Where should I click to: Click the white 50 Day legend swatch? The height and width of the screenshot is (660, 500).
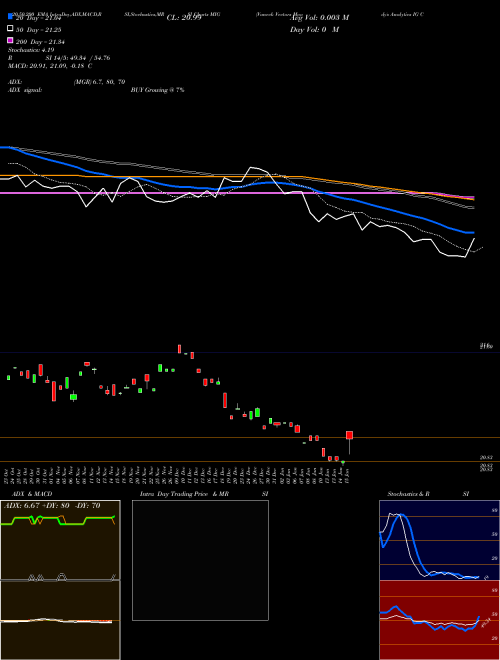[x=10, y=29]
